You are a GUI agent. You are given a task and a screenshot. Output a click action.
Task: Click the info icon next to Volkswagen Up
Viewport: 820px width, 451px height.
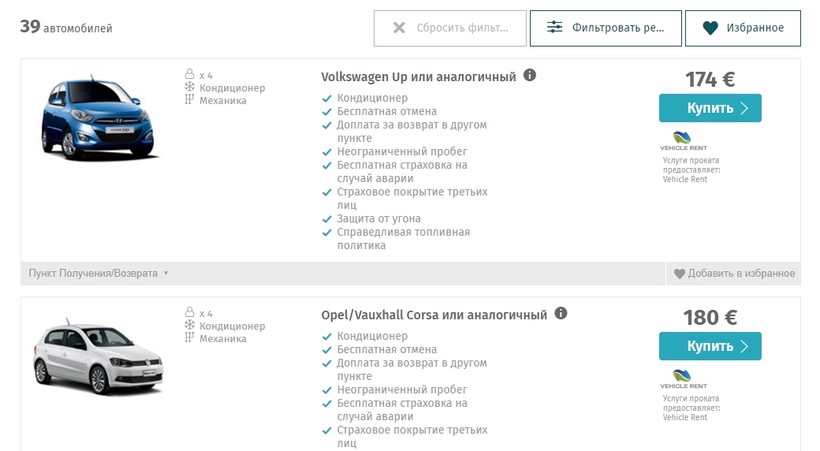(x=530, y=75)
